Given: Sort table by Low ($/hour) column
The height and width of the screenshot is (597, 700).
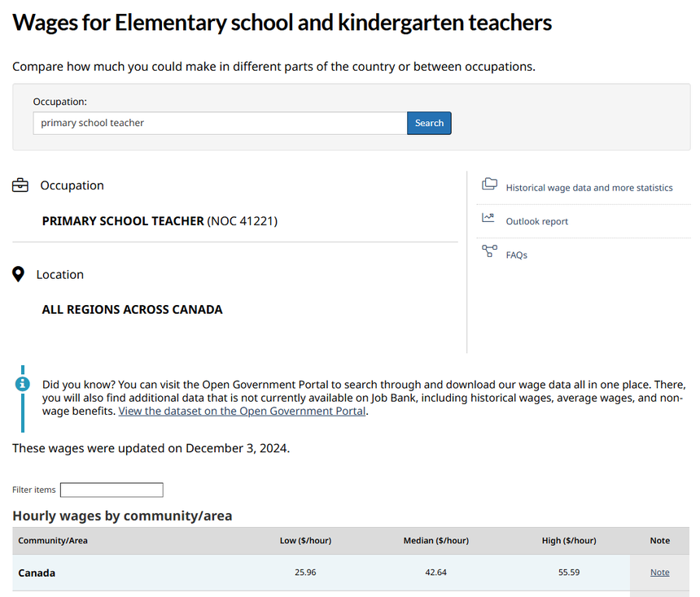Looking at the screenshot, I should tap(305, 541).
